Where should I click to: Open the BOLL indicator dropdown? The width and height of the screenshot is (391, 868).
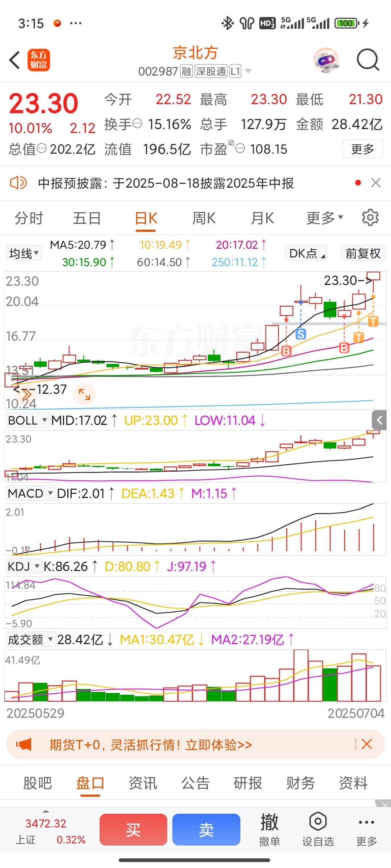pyautogui.click(x=28, y=420)
